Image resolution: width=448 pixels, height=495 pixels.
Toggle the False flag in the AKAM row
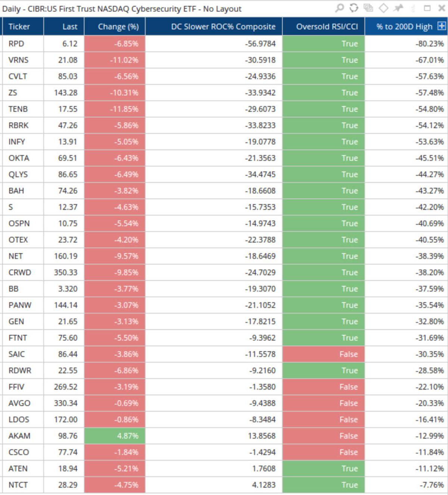click(x=323, y=436)
